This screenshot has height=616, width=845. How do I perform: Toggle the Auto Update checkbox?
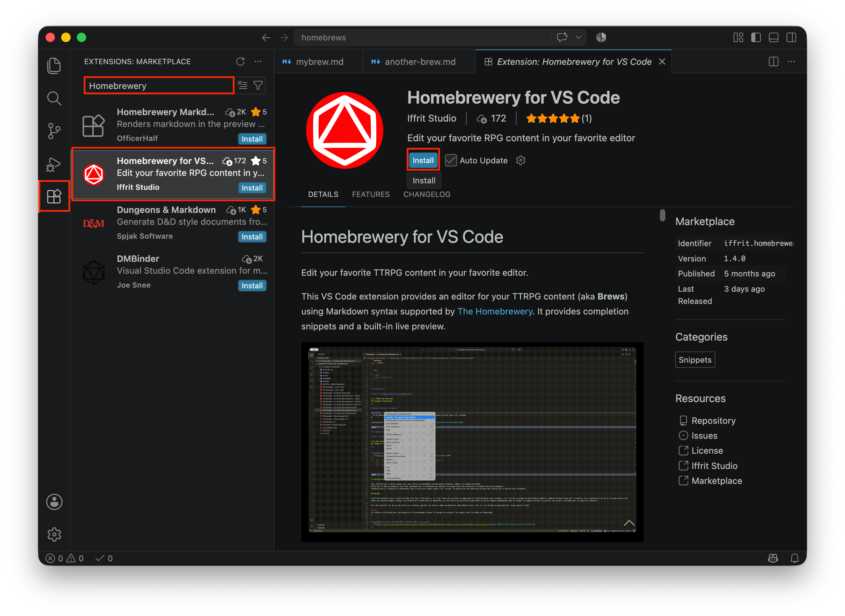(451, 160)
